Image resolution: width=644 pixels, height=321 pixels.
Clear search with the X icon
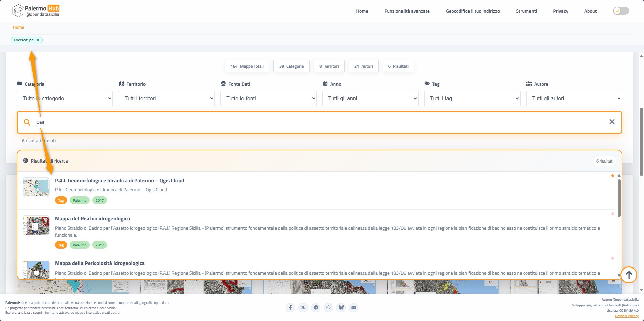click(x=612, y=122)
